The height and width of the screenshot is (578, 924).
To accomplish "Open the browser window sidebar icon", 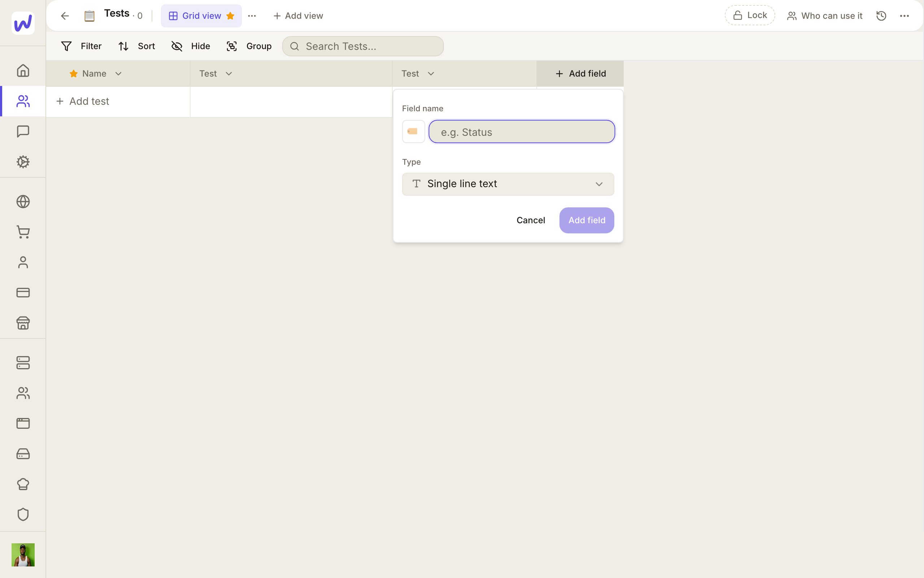I will coord(23,423).
